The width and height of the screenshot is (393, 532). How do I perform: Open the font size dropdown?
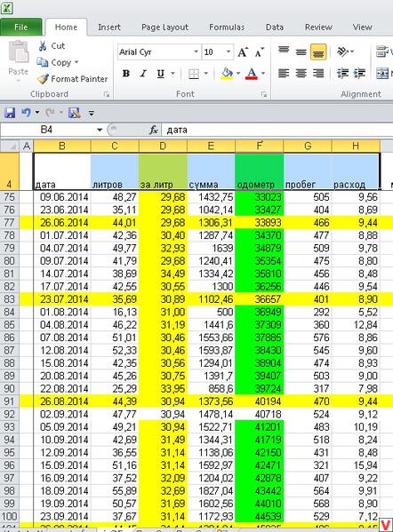[229, 52]
